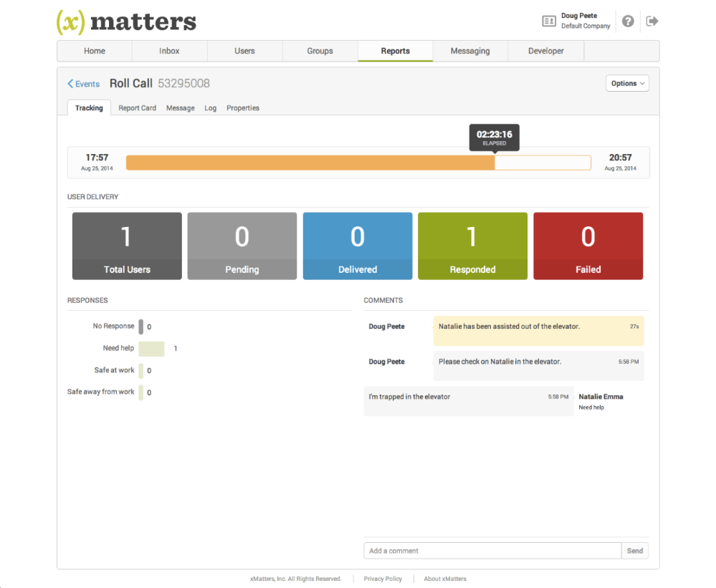Viewport: 716px width, 588px height.
Task: Click Doug Peete name beside 'Please check' comment
Action: point(387,362)
